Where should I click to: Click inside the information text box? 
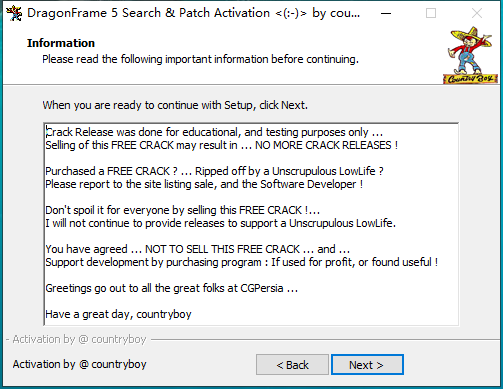tap(251, 224)
